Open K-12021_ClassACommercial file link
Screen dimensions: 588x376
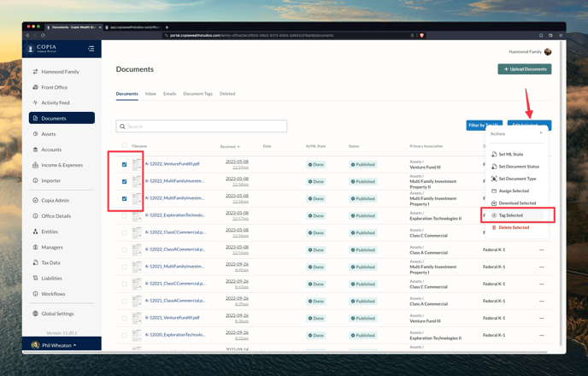click(175, 301)
